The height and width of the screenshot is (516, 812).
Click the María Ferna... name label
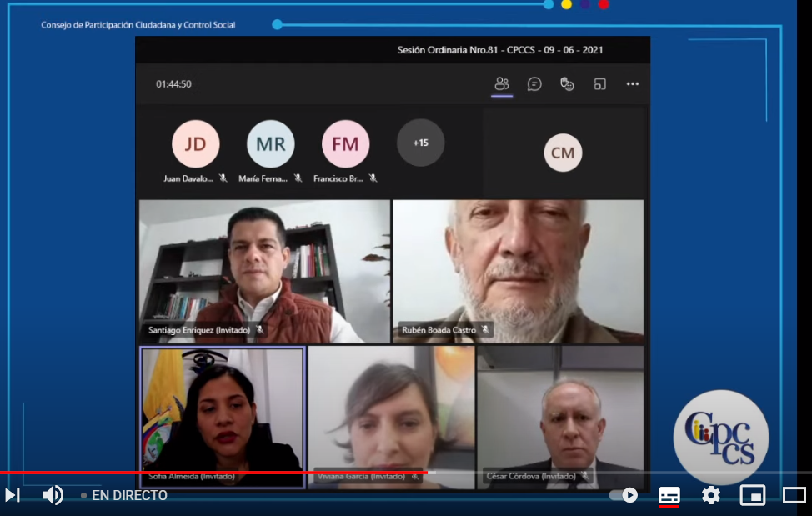coord(263,178)
